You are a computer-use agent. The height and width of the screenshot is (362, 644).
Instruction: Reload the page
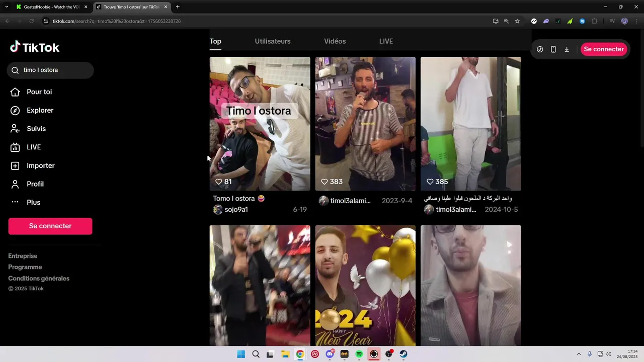31,21
